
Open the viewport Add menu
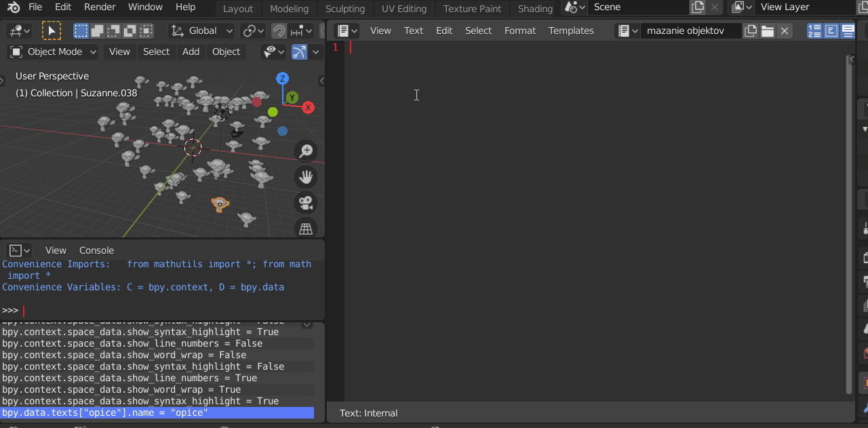click(x=191, y=52)
